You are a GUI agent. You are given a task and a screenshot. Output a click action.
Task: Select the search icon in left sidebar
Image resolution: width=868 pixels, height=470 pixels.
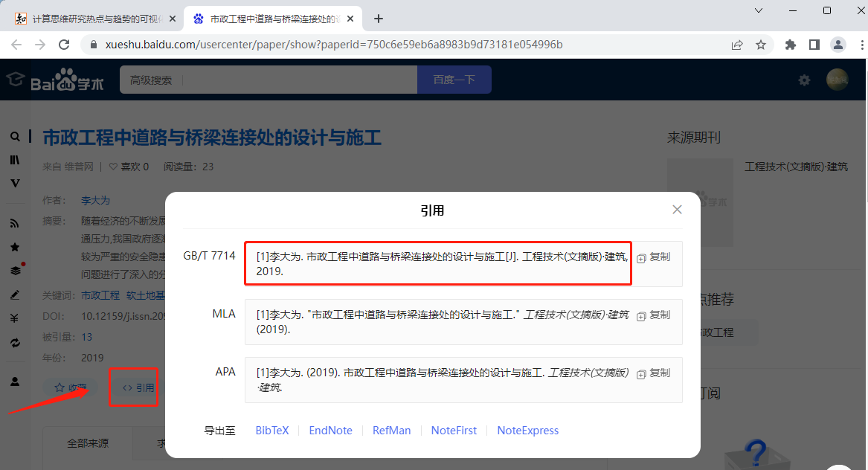pyautogui.click(x=15, y=137)
